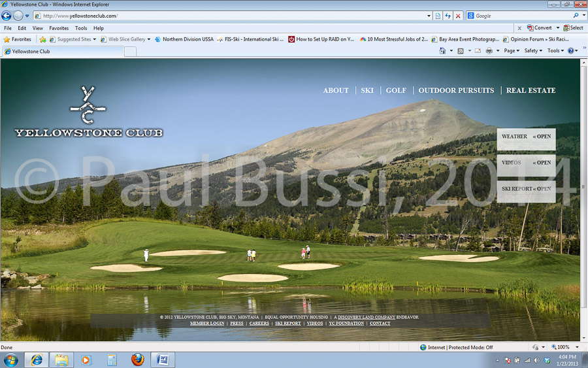Open the Safety command bar menu
The image size is (588, 368).
[533, 50]
